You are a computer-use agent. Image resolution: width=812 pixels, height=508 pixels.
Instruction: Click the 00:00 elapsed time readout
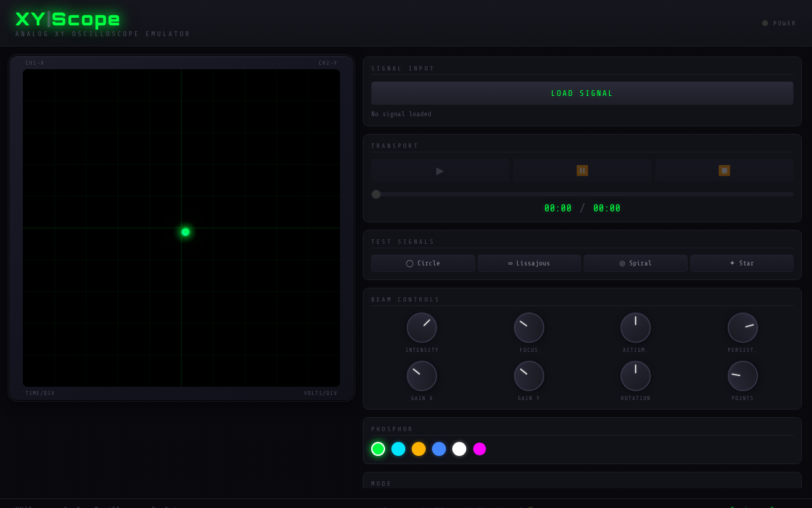tap(558, 208)
